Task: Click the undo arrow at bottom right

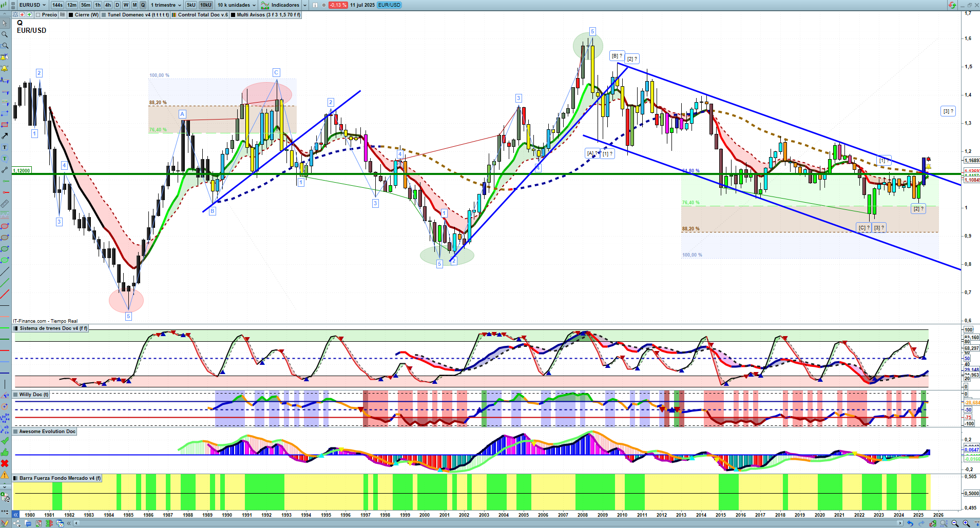Action: coord(910,523)
